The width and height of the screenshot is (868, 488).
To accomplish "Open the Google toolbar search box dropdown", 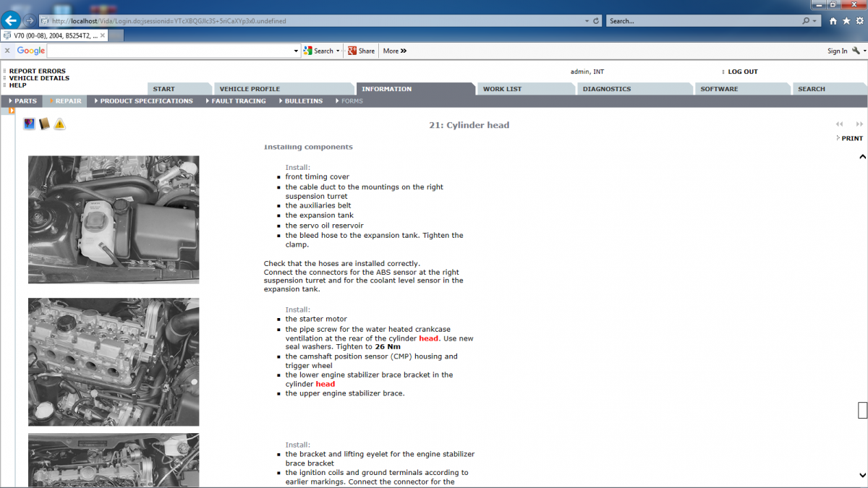I will coord(296,51).
